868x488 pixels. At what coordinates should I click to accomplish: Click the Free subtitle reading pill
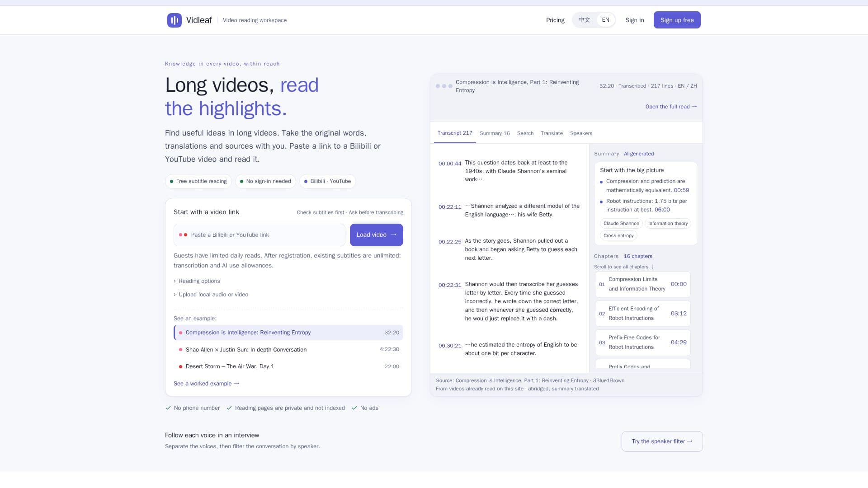point(198,181)
